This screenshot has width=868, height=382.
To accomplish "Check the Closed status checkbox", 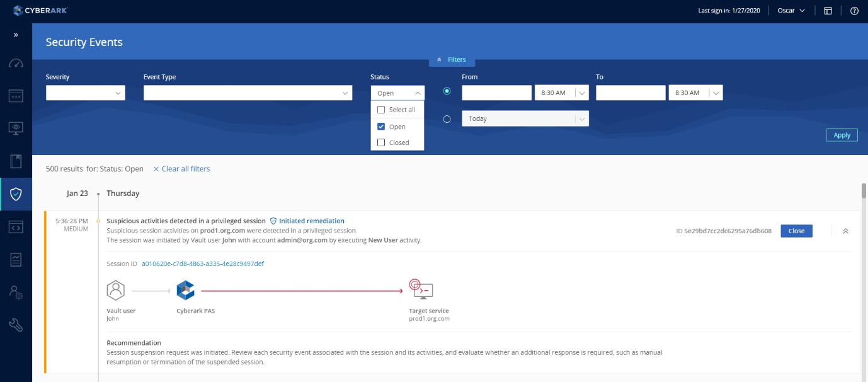I will click(x=381, y=142).
